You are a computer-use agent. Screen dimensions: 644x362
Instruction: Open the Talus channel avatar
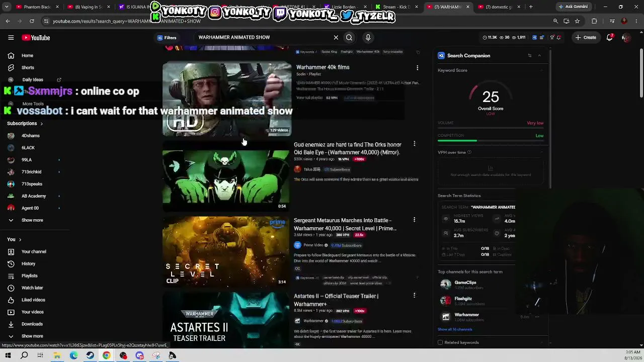click(297, 169)
